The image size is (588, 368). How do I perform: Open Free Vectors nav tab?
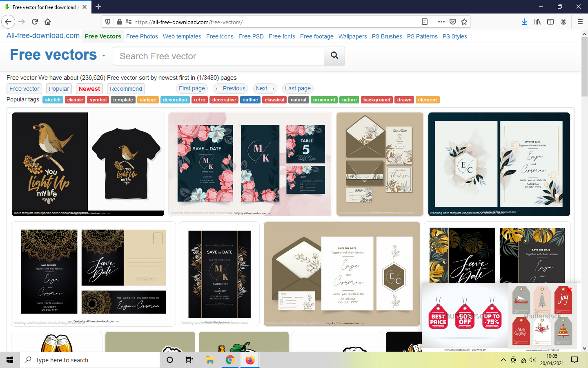103,36
